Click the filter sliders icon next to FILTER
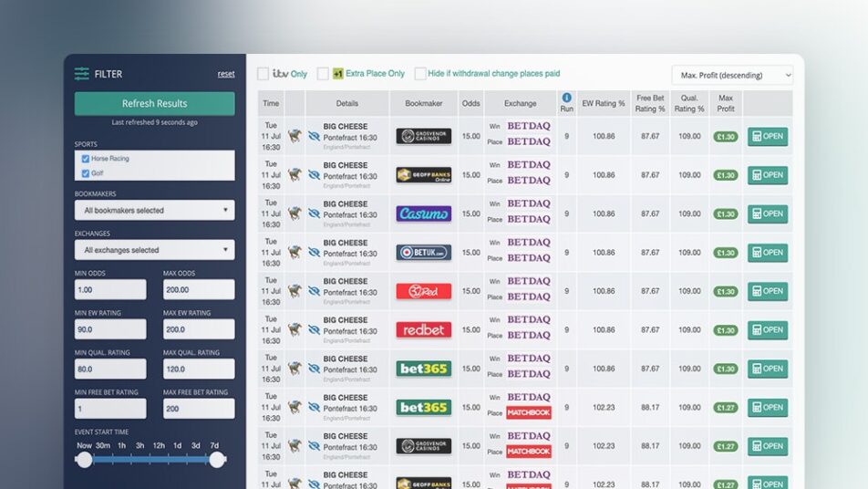Image resolution: width=868 pixels, height=489 pixels. (81, 74)
